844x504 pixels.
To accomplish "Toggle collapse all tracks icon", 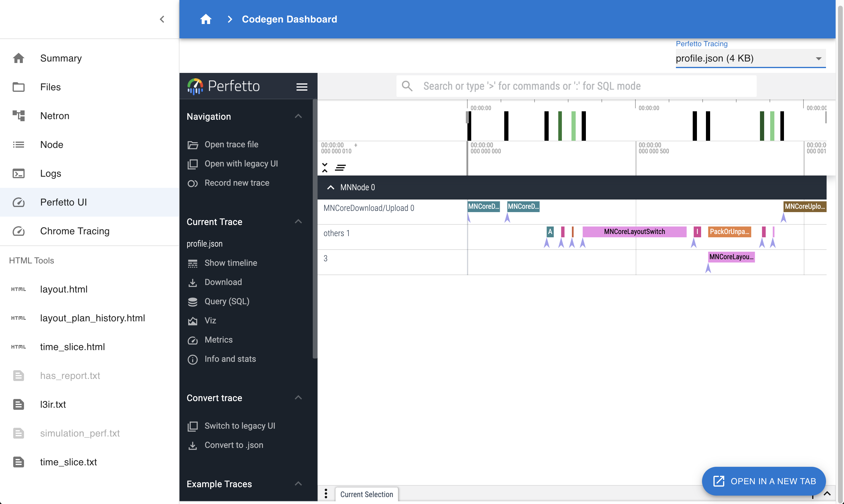I will (325, 167).
